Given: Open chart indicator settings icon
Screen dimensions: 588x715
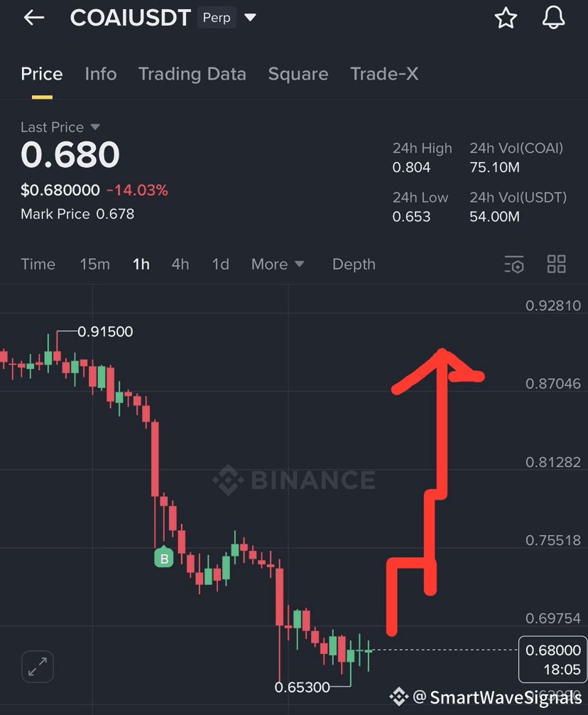Looking at the screenshot, I should (x=514, y=264).
